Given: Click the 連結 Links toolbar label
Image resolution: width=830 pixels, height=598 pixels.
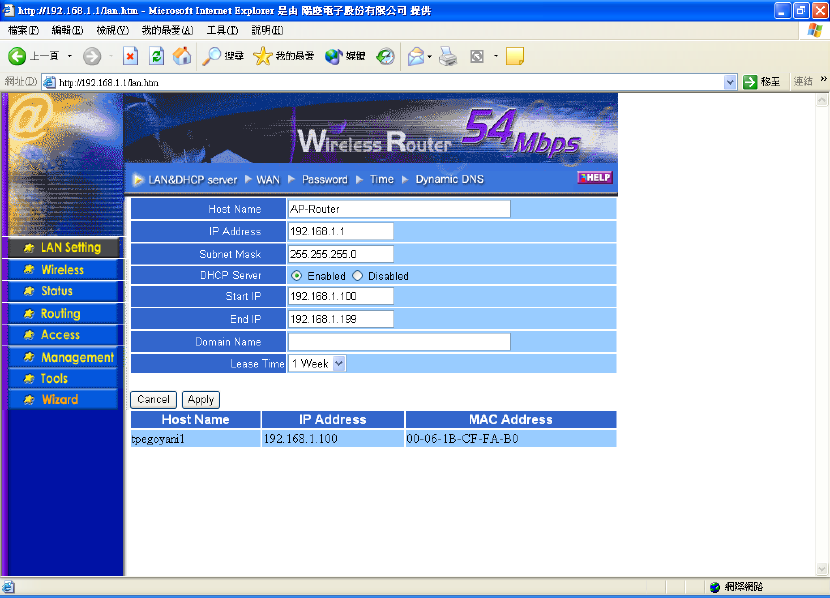Looking at the screenshot, I should point(803,81).
